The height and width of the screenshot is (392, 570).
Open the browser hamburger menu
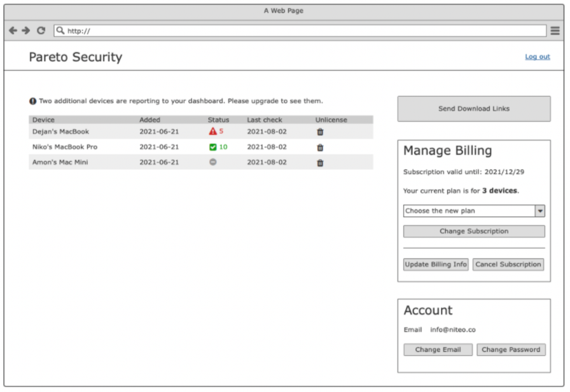pyautogui.click(x=555, y=31)
